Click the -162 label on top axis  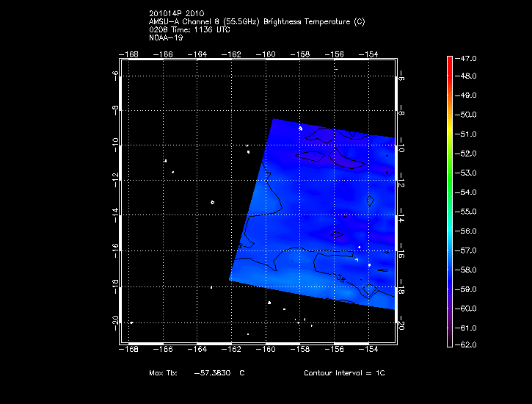233,54
